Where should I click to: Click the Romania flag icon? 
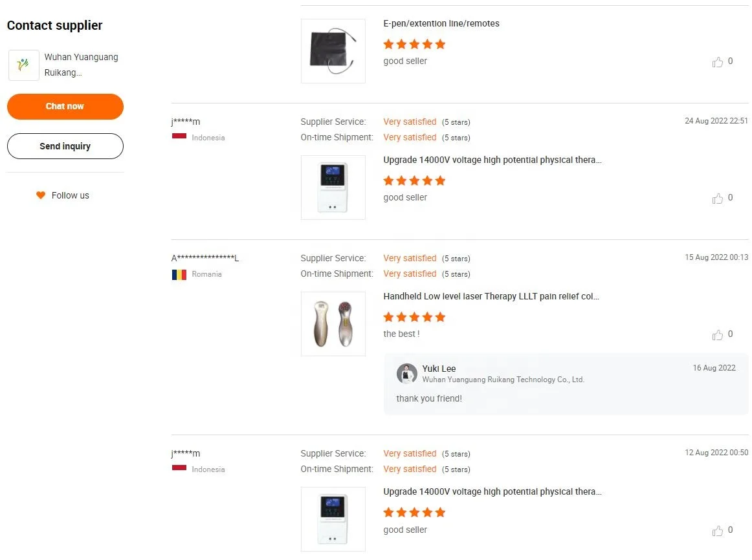click(x=179, y=274)
